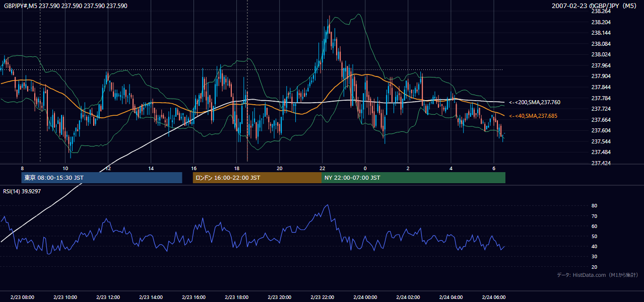Click hour label 6 under the price chart
Viewport: 644px width, 302px height.
[x=494, y=168]
